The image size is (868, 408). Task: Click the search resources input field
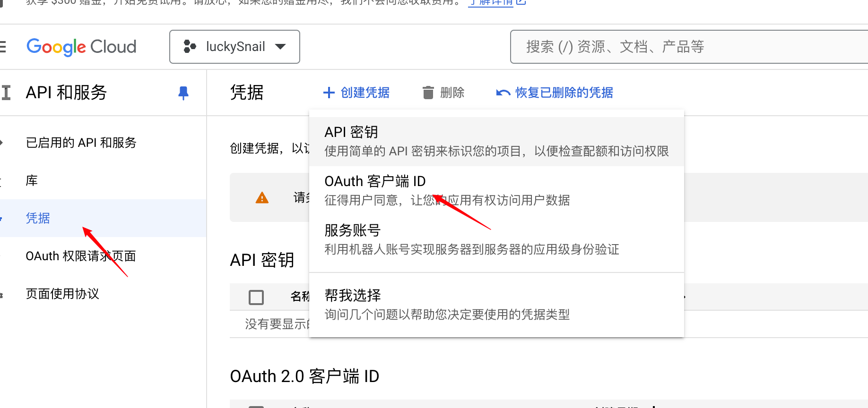click(689, 47)
